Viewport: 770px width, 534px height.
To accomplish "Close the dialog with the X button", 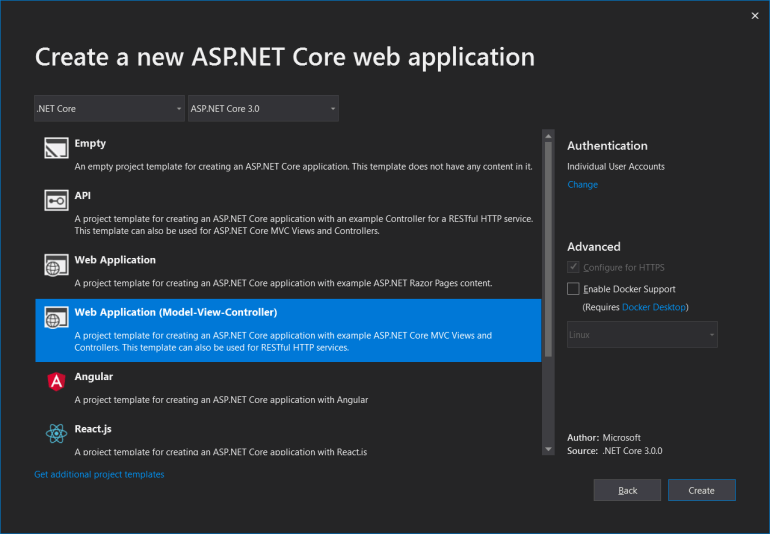I will [x=755, y=16].
